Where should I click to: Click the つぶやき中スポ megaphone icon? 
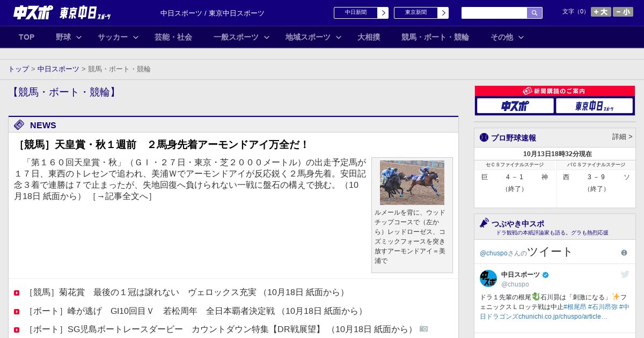[485, 223]
